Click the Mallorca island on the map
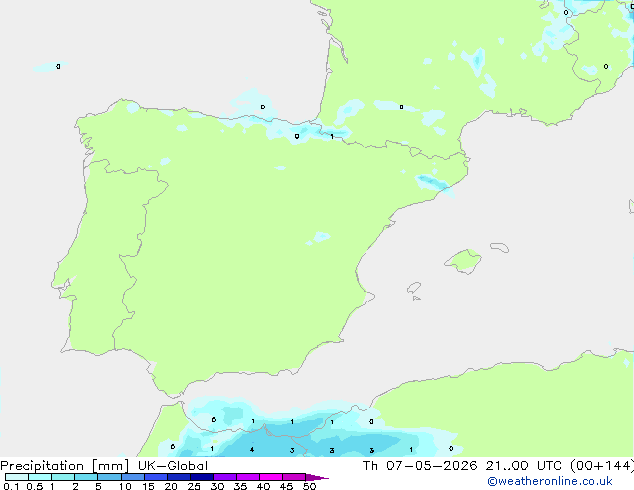This screenshot has width=634, height=490. [x=463, y=262]
